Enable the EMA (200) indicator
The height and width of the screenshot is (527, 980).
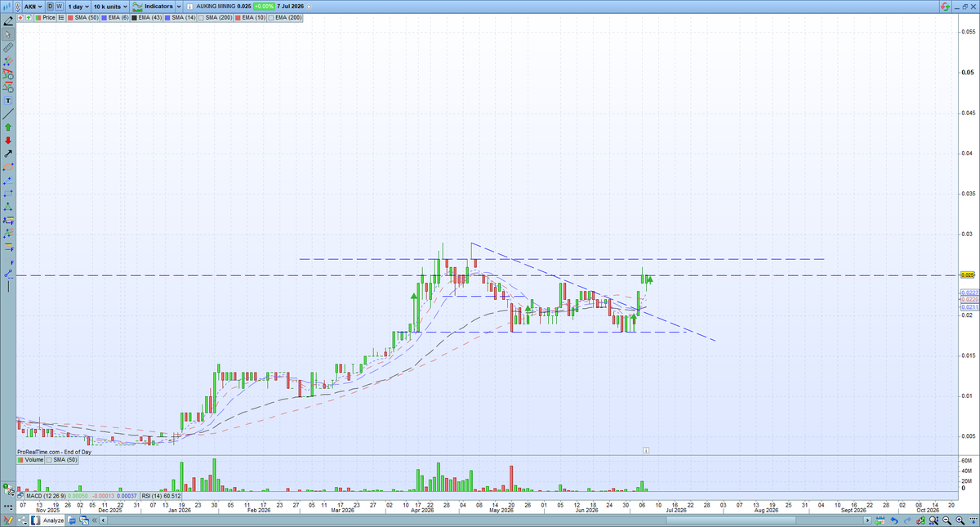point(284,18)
